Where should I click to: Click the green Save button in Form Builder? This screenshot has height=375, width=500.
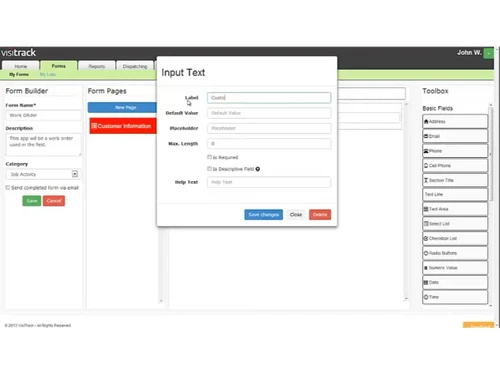pos(32,201)
